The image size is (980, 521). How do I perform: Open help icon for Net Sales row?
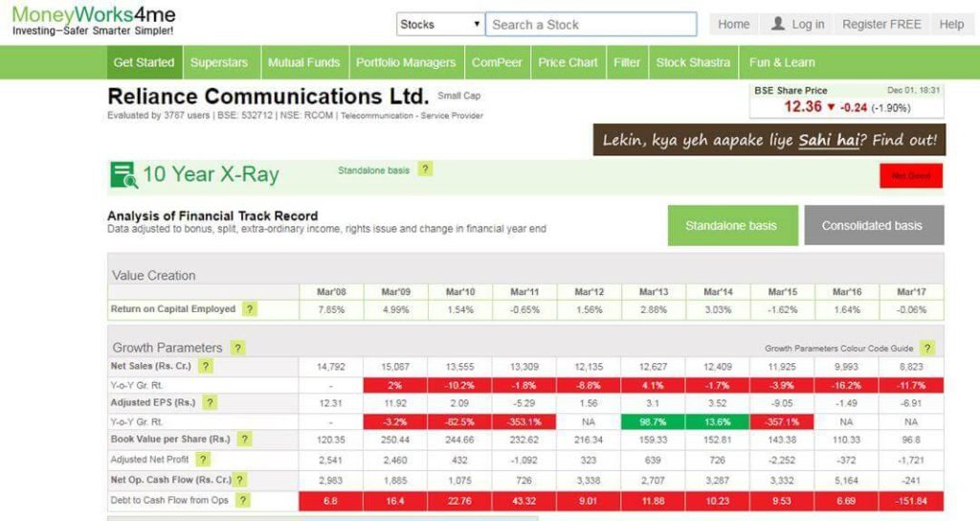coord(206,367)
